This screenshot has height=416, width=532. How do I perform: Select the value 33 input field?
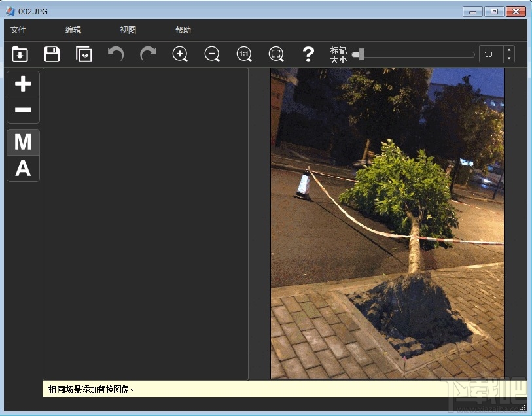coord(489,54)
